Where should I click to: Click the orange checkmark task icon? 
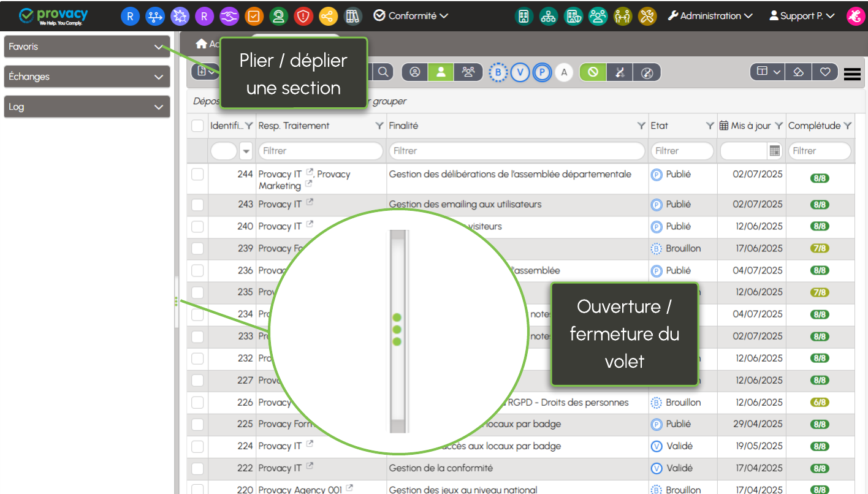click(254, 16)
